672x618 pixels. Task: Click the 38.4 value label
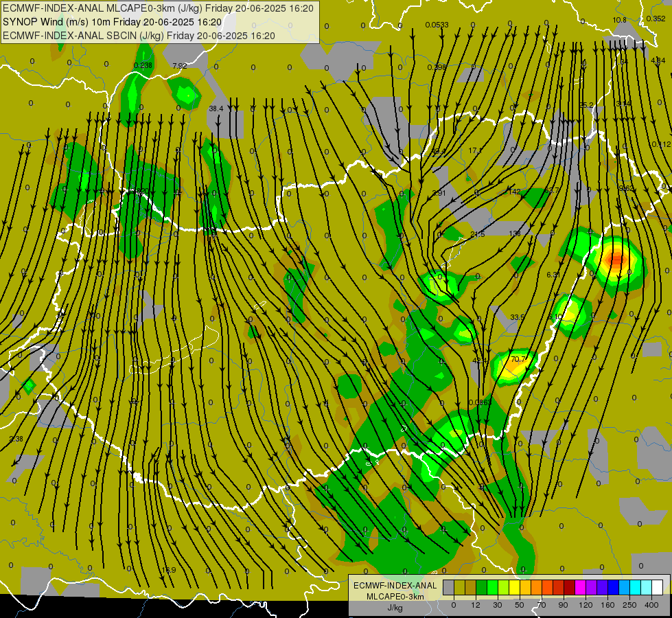(216, 109)
